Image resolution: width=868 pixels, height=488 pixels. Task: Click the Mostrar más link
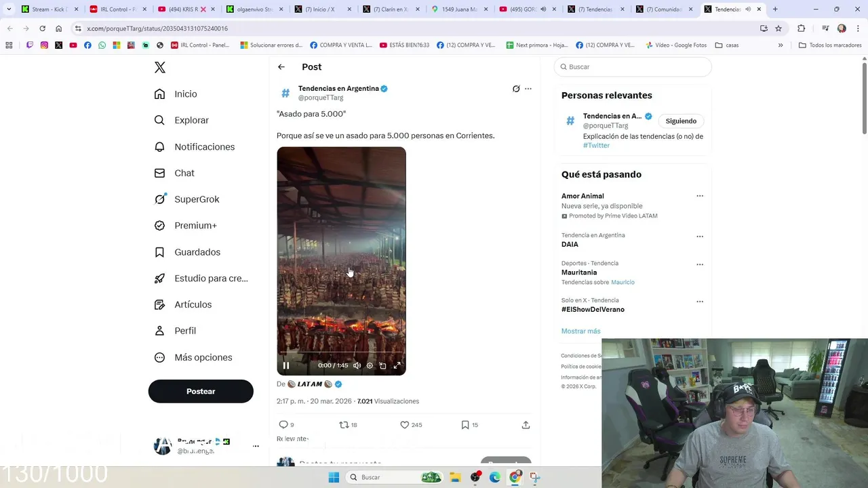tap(580, 331)
